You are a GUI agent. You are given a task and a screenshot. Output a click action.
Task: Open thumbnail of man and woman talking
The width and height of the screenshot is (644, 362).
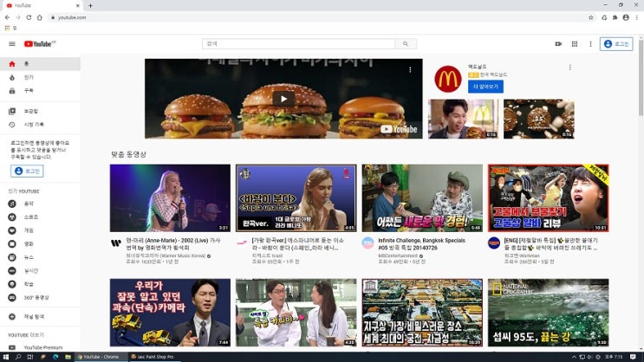click(x=296, y=313)
